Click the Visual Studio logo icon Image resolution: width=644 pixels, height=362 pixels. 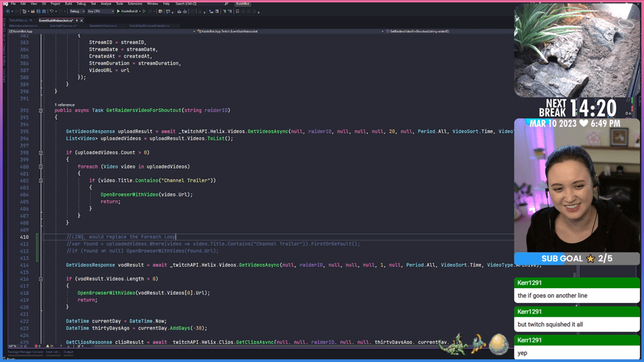[x=6, y=4]
